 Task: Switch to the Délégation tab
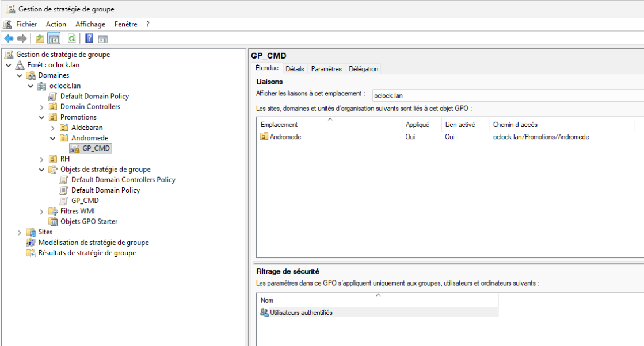point(363,69)
